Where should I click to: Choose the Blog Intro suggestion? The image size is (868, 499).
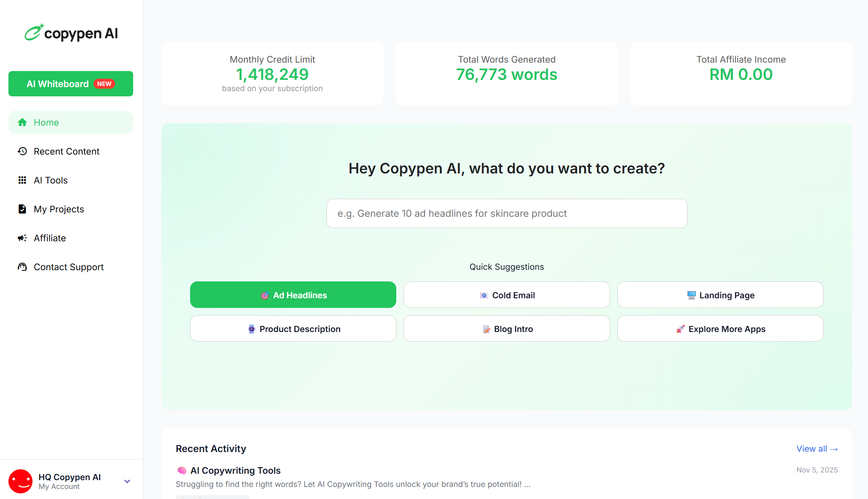[507, 329]
